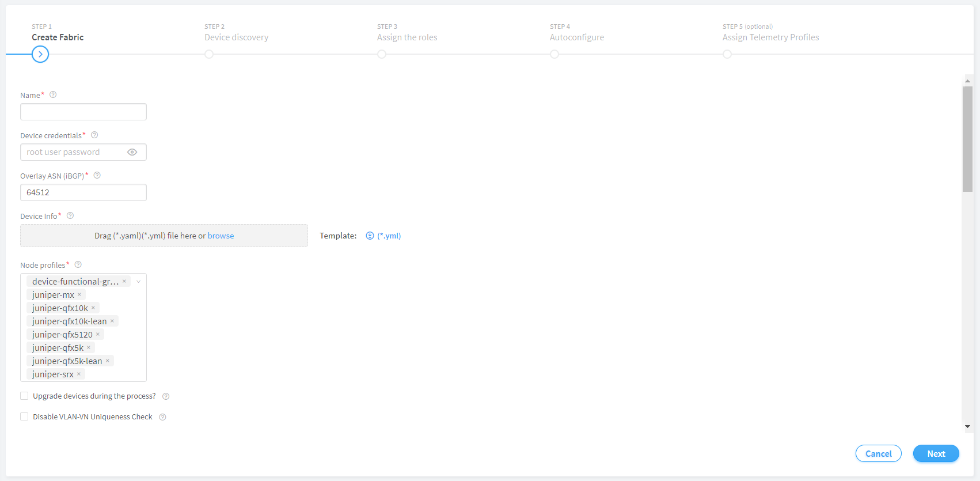Remove juniper-qfx10k-lean profile tag
This screenshot has width=980, height=481.
(112, 321)
